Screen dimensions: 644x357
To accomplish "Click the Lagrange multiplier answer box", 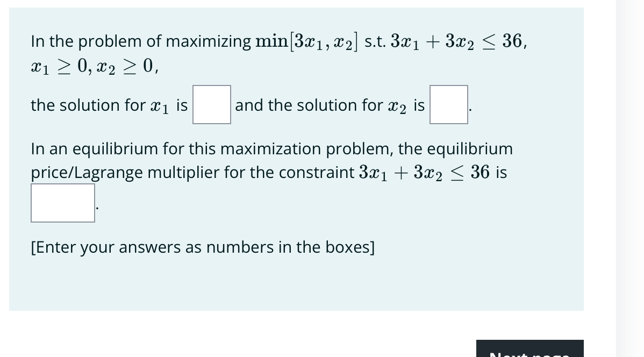I will pos(62,203).
